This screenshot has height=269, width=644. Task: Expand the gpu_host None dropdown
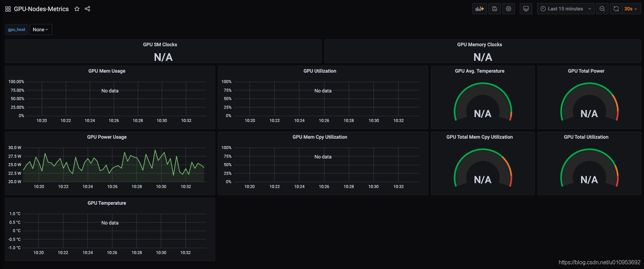pyautogui.click(x=41, y=30)
